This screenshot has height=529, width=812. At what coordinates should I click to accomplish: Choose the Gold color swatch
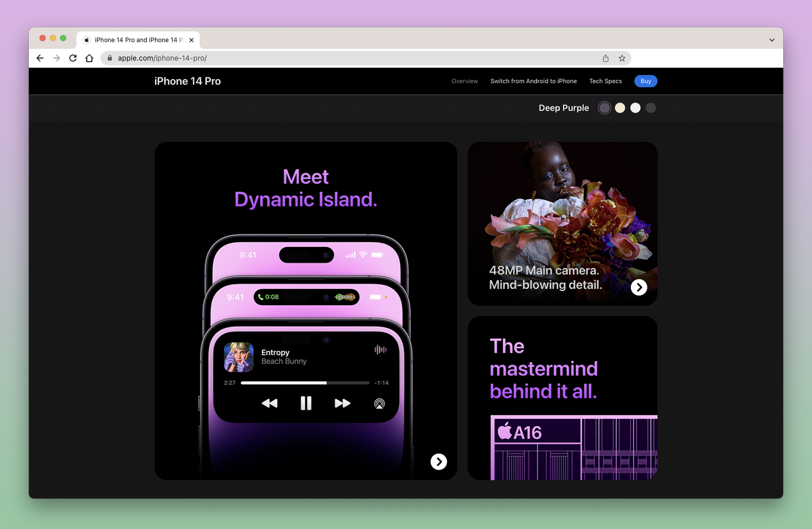(620, 108)
